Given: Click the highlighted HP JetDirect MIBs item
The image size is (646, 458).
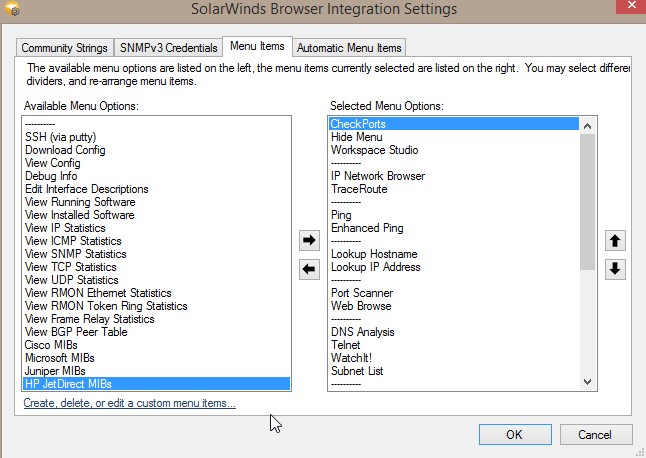Looking at the screenshot, I should point(157,384).
